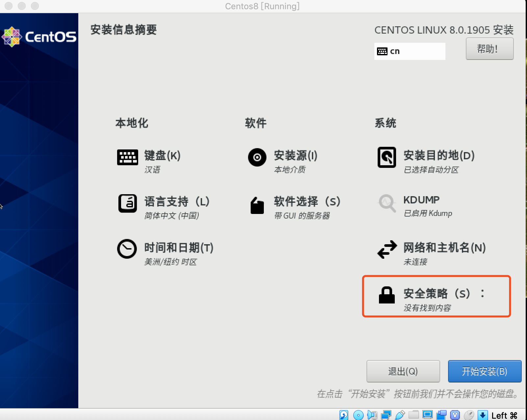The height and width of the screenshot is (420, 527).
Task: Click VirtualBox recording status icon
Action: pos(441,415)
